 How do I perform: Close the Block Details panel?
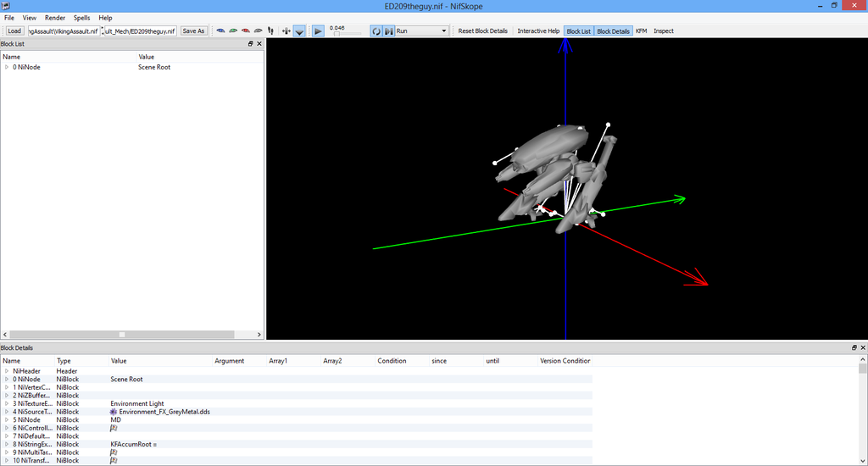click(x=862, y=347)
